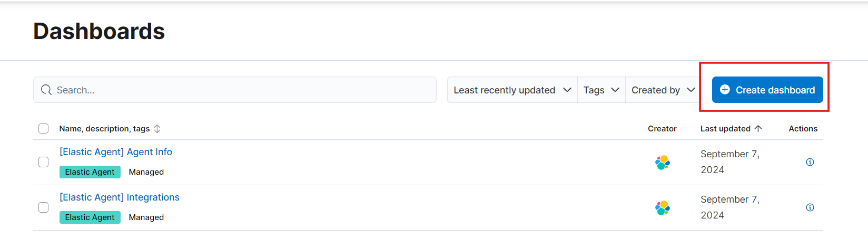Check the box for [Elastic Agent] Integrations
This screenshot has width=868, height=238.
[x=44, y=207]
